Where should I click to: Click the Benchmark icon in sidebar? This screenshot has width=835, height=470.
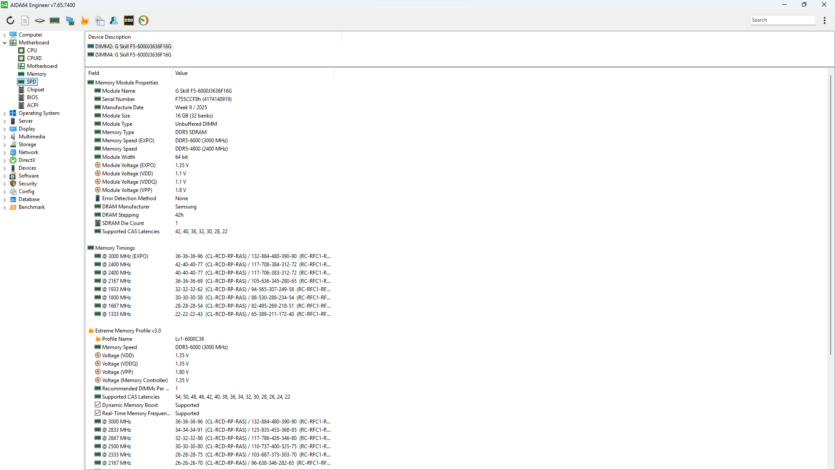coord(13,207)
